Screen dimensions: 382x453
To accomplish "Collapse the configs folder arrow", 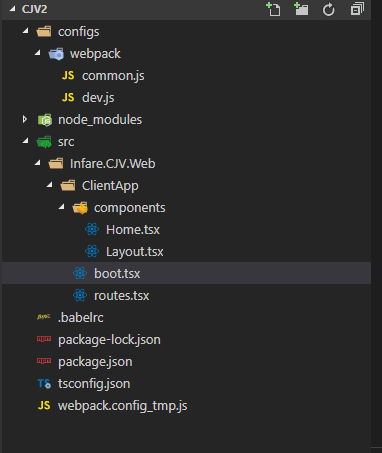I will point(26,31).
